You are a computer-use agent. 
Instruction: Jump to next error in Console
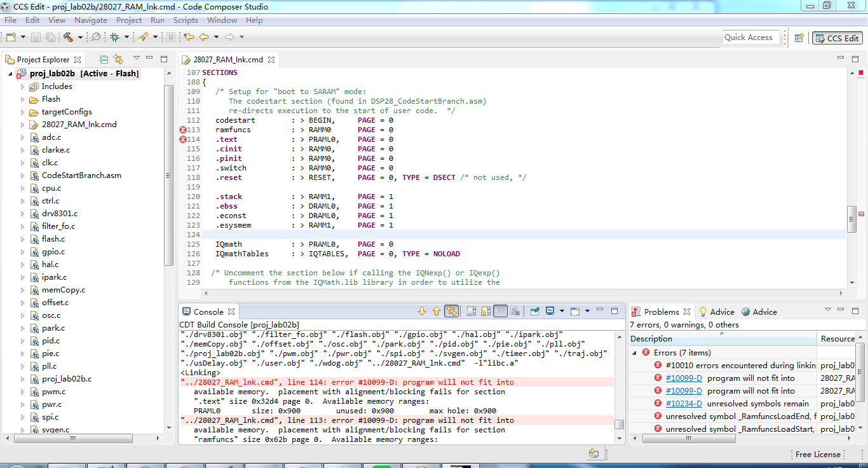pos(422,312)
